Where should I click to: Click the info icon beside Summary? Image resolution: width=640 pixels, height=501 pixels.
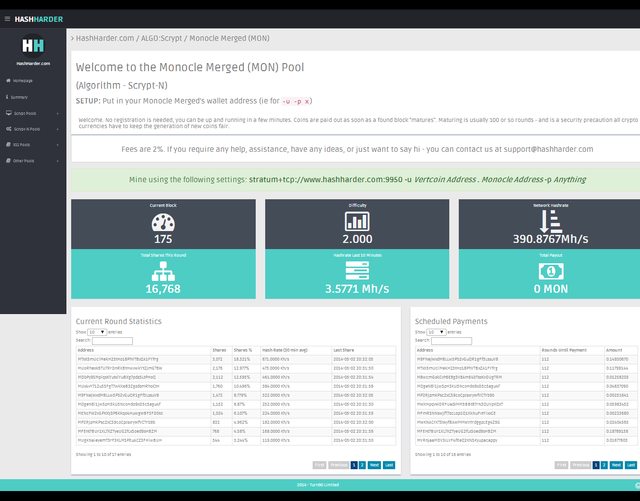[x=7, y=97]
